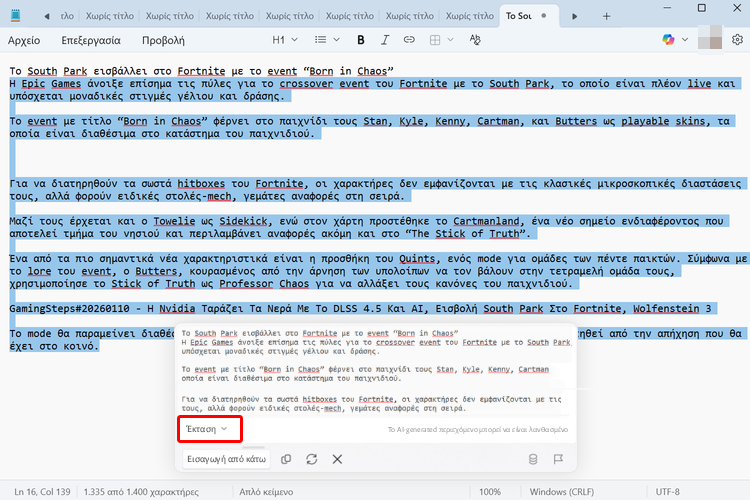Image resolution: width=750 pixels, height=500 pixels.
Task: Click the Εισαγωγή από κάτω button
Action: coord(225,459)
